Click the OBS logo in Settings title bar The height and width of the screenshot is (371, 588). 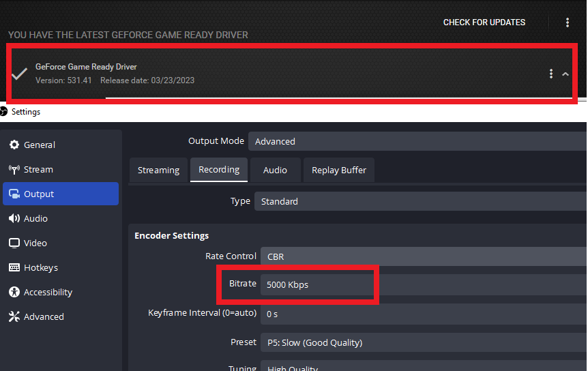[3, 111]
